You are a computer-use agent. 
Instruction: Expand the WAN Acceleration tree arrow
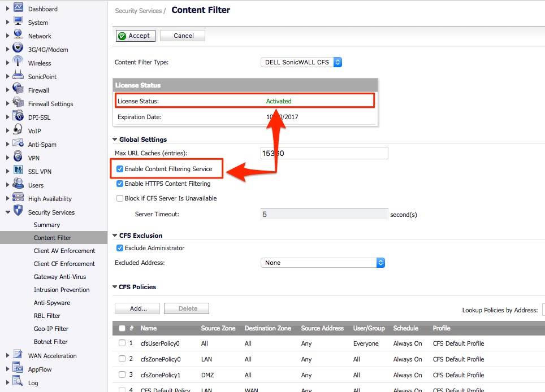8,355
